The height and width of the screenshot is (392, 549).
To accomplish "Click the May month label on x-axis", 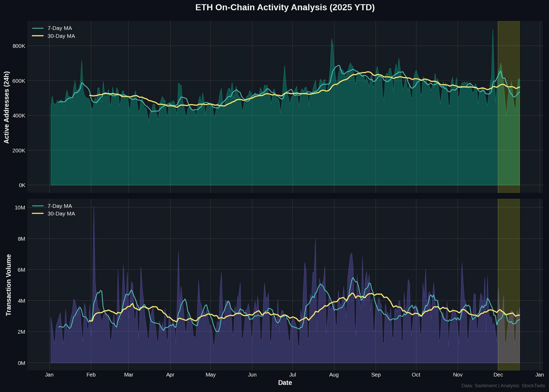I will click(210, 375).
